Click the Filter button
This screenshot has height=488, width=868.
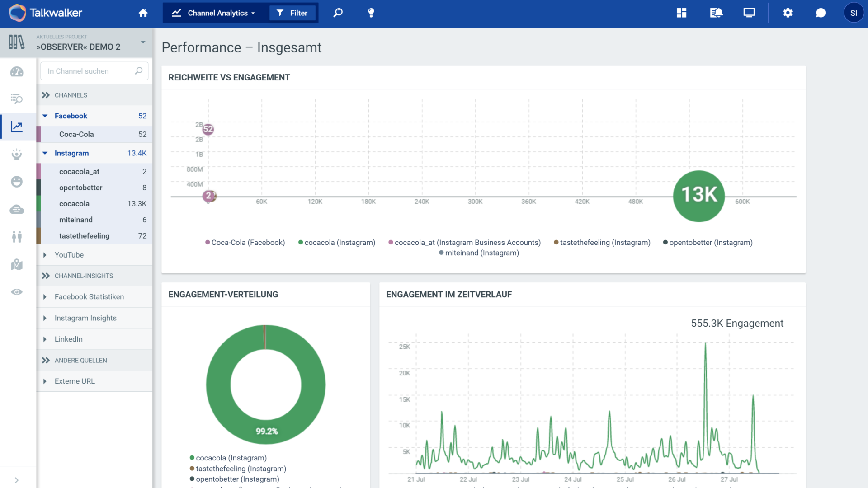point(292,13)
